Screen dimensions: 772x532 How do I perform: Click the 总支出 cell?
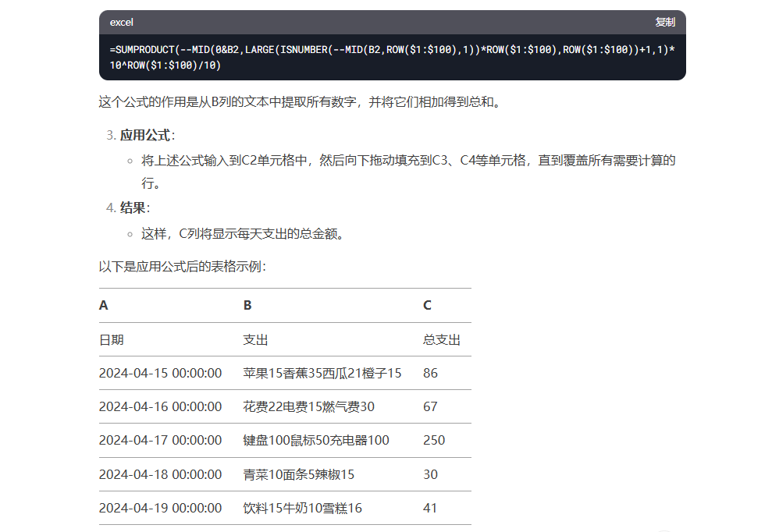(x=442, y=340)
